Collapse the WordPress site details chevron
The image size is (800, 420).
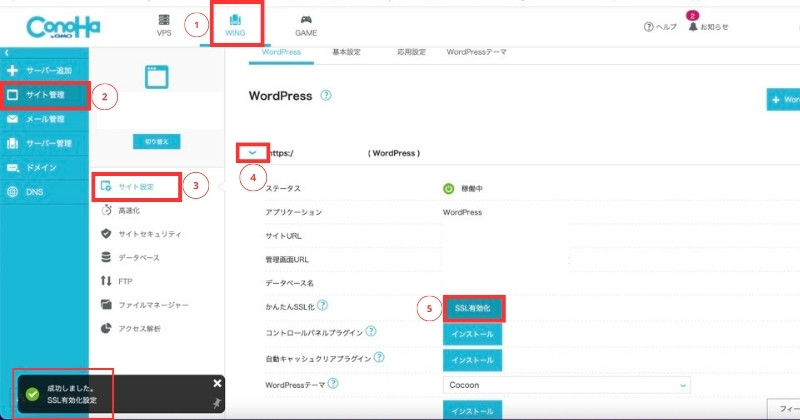pos(253,153)
